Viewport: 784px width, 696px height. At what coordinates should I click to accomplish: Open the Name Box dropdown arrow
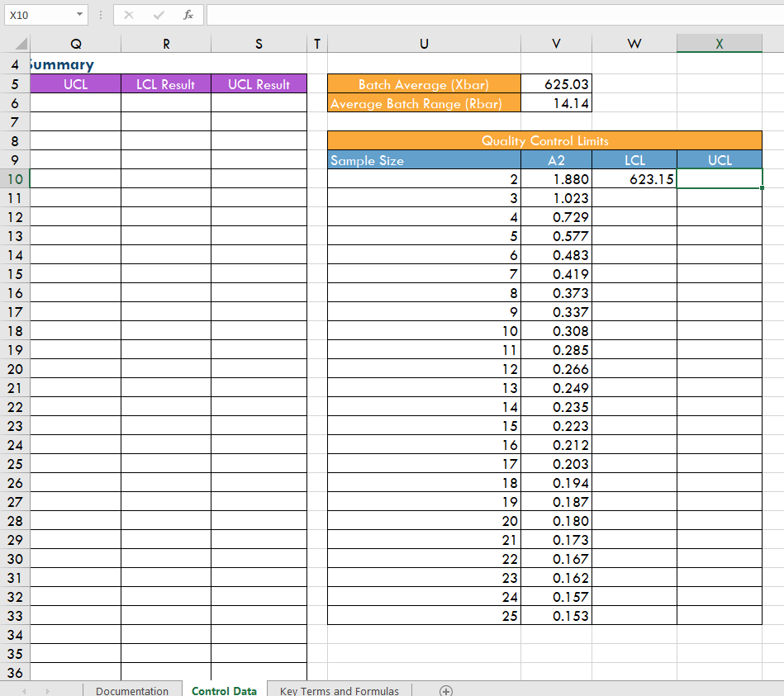79,14
